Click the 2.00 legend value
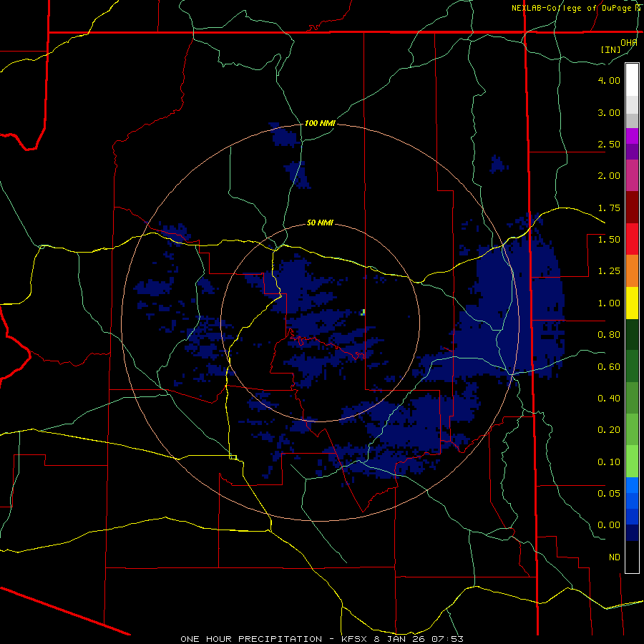The width and height of the screenshot is (644, 644). tap(609, 176)
